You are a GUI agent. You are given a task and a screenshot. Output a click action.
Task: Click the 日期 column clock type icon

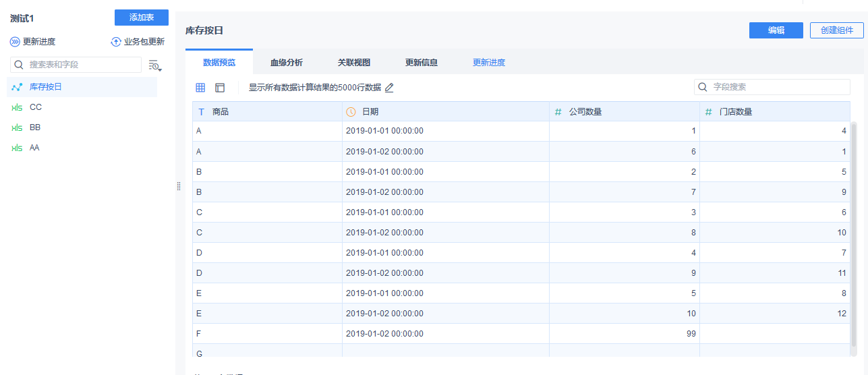tap(351, 112)
